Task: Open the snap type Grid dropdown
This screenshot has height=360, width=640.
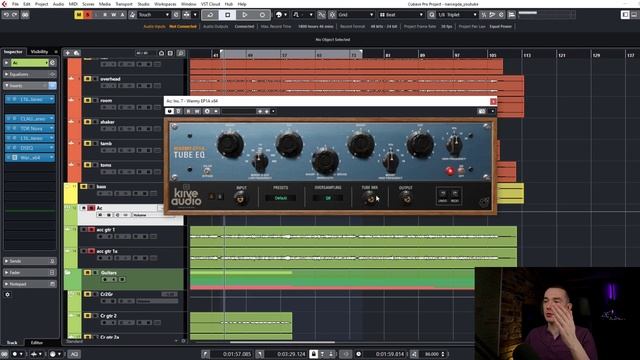Action: pyautogui.click(x=355, y=15)
